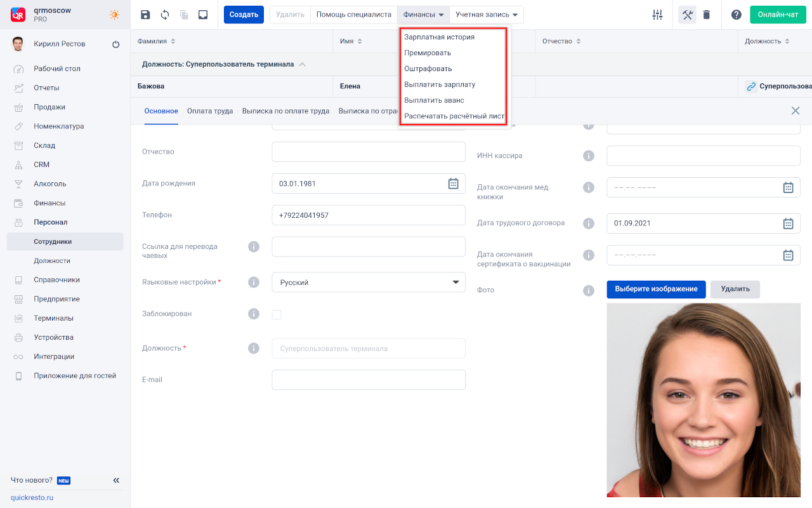This screenshot has width=812, height=508.
Task: Click the link icon beside Суперпользователь
Action: pos(751,86)
